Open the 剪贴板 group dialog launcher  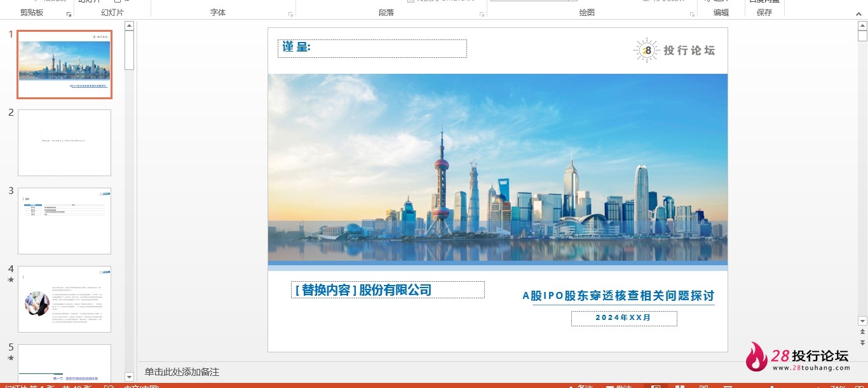tap(69, 13)
